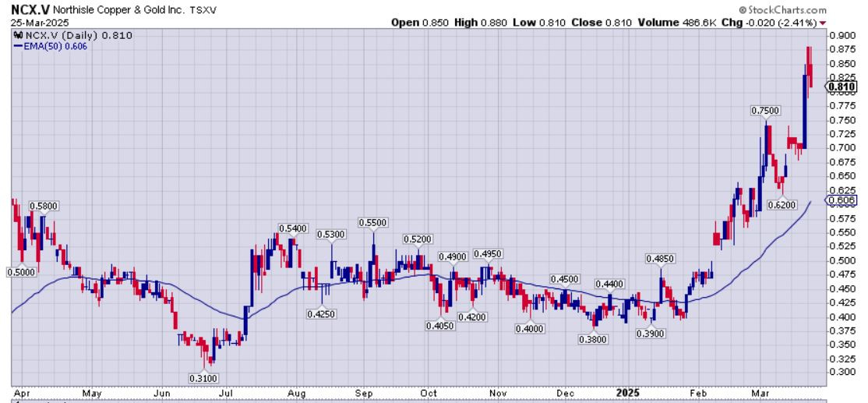The image size is (868, 403).
Task: Click the 0.4500 peak price label
Action: tap(565, 278)
